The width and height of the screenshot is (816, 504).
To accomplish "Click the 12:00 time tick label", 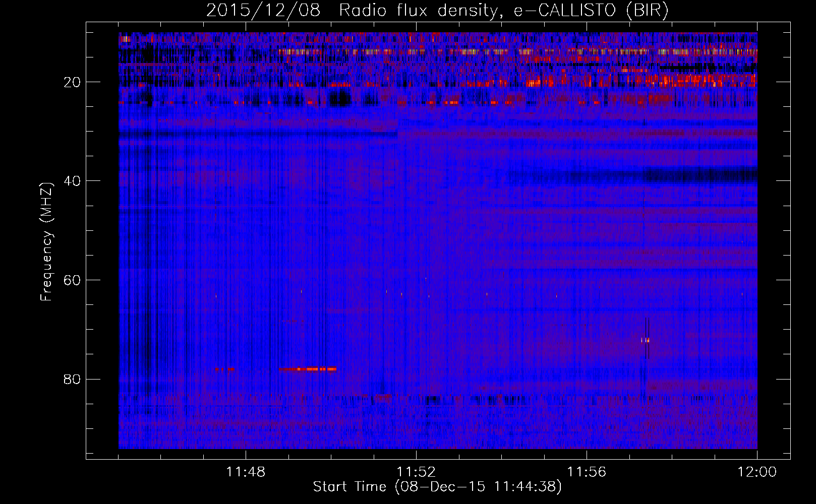I will pos(757,472).
